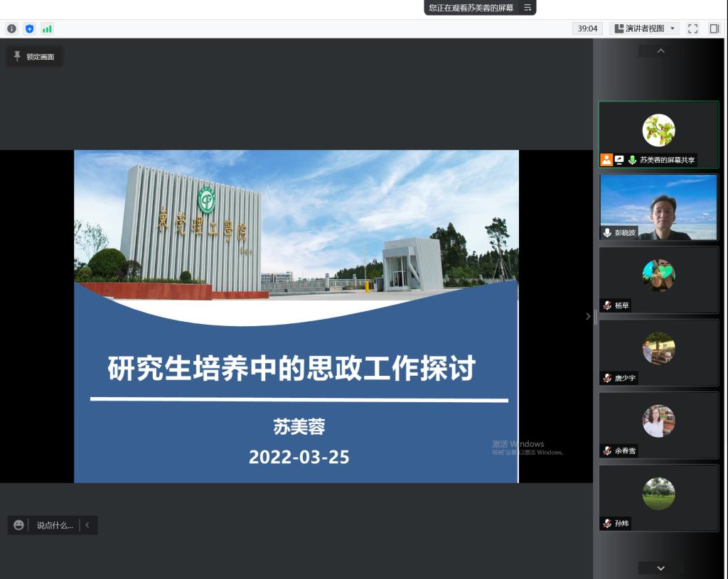728x579 pixels.
Task: Collapse the chat input bar arrow
Action: click(87, 525)
